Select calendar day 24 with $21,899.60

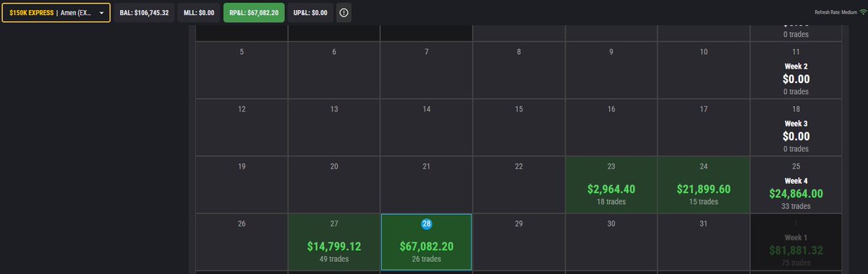click(x=704, y=184)
